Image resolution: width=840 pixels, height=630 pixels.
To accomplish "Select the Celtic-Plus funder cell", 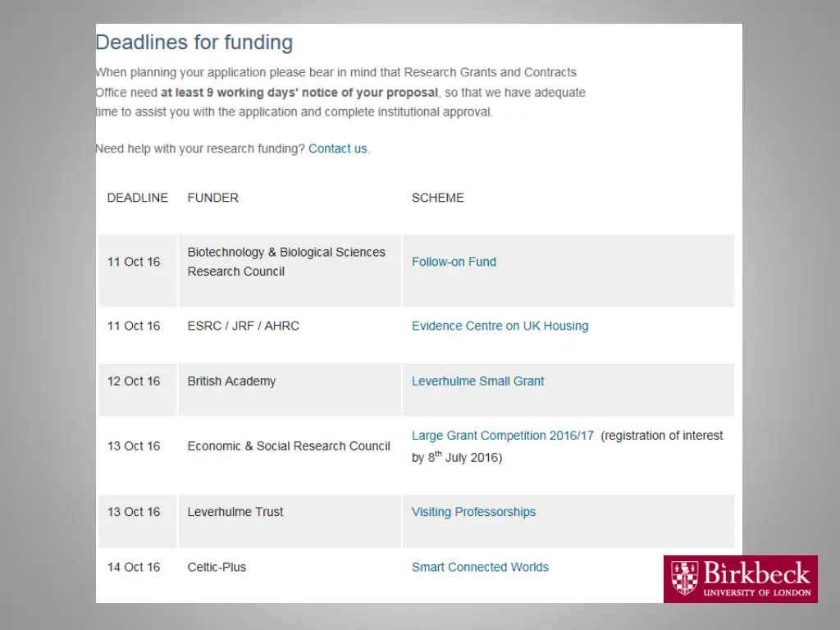I will tap(290, 573).
